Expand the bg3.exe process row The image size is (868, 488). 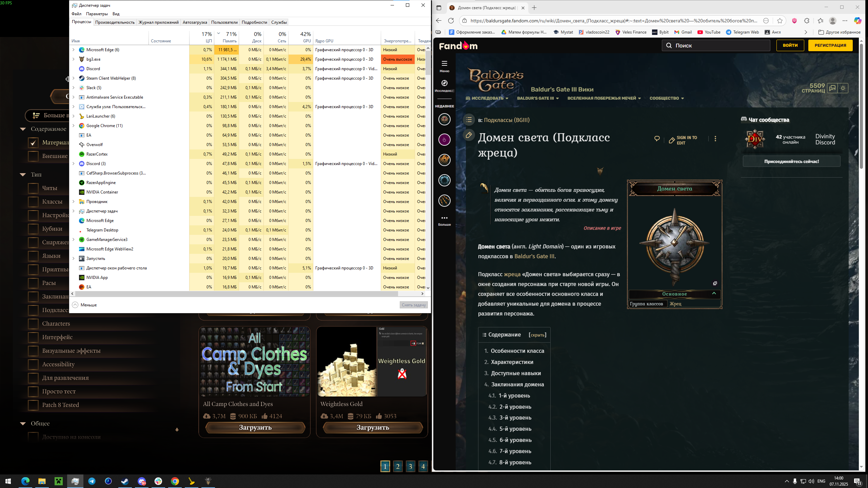74,59
